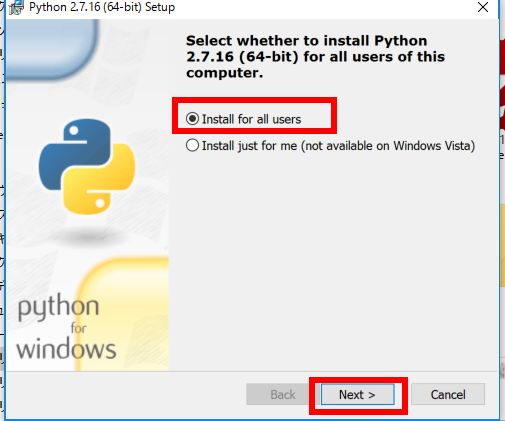Select the Install for all users radio
This screenshot has height=421, width=505.
point(192,119)
